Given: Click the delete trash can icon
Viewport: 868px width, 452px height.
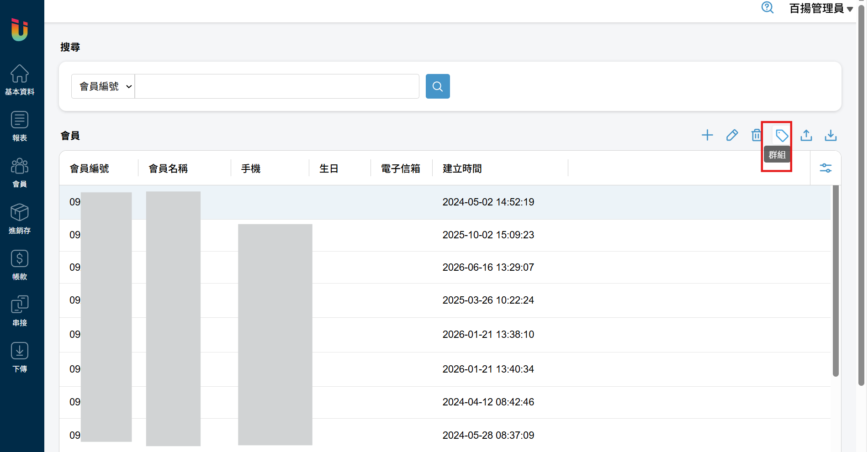Looking at the screenshot, I should [757, 135].
